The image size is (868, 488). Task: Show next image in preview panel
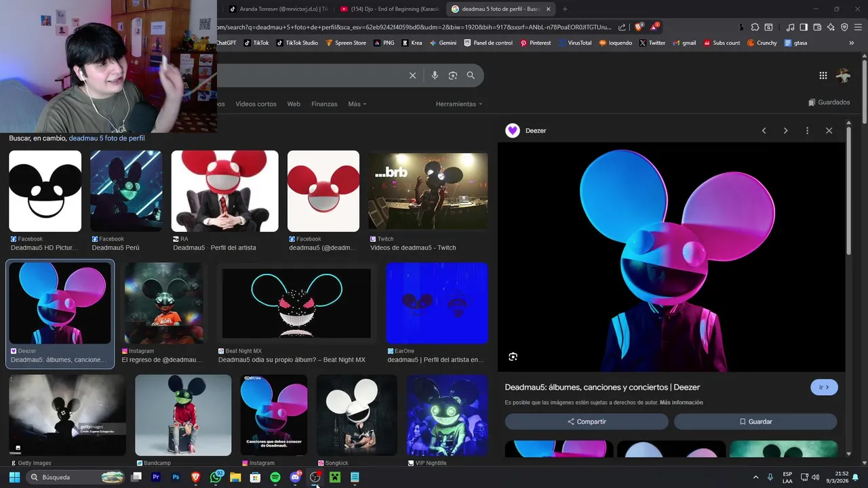tap(785, 131)
